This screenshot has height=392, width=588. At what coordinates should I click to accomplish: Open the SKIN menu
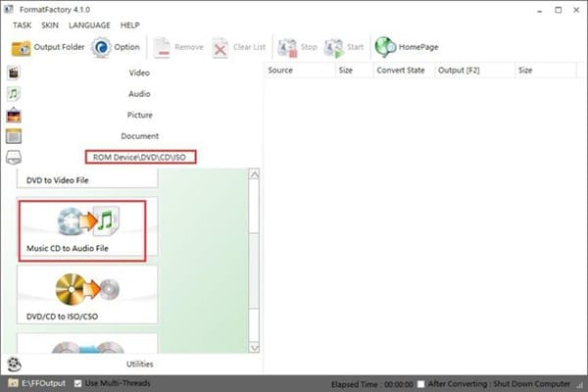pyautogui.click(x=50, y=25)
